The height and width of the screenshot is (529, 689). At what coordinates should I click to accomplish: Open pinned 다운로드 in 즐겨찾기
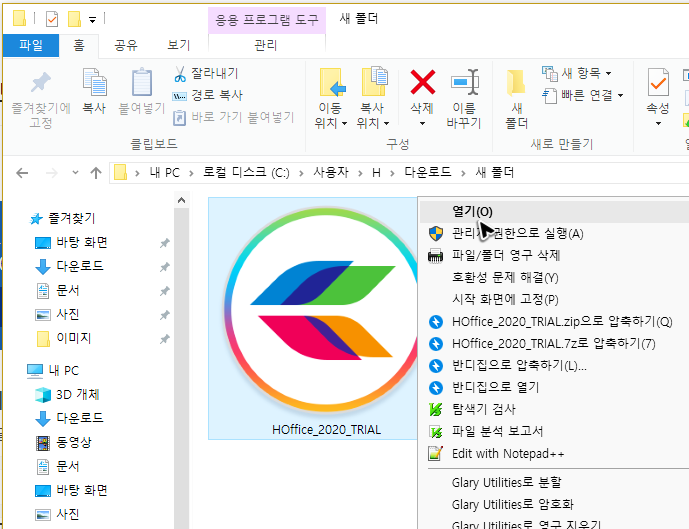click(x=80, y=266)
